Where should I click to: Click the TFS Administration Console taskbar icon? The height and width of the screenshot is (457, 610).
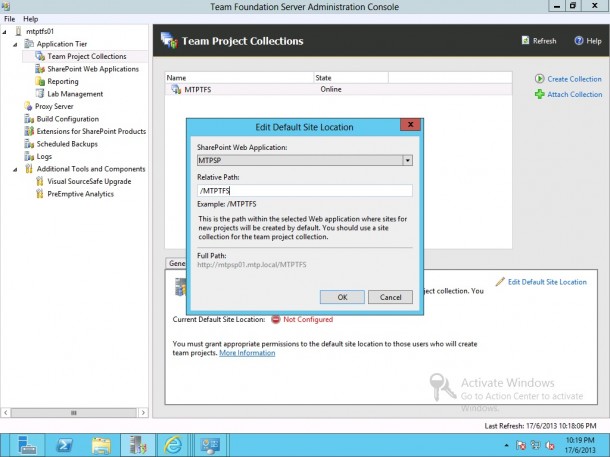click(138, 445)
